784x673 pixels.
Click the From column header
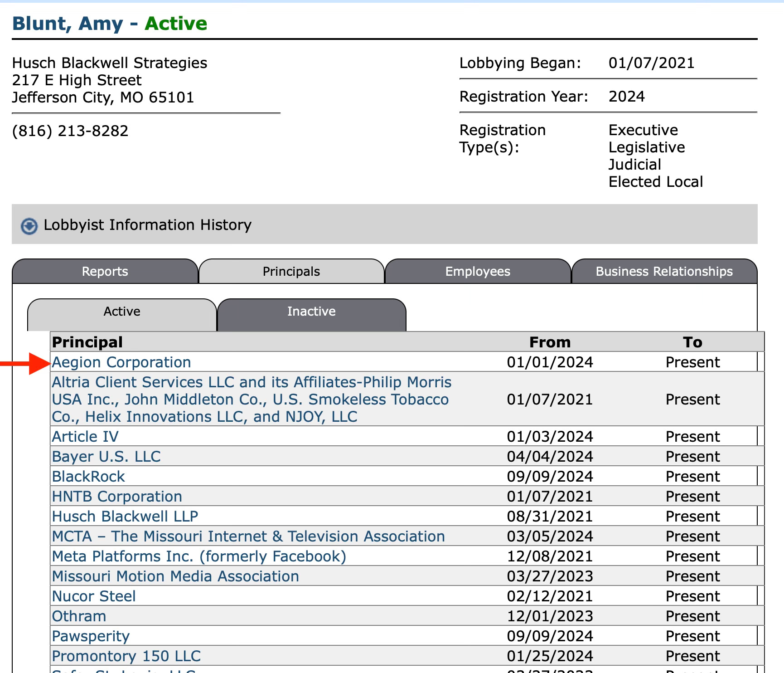(x=550, y=342)
